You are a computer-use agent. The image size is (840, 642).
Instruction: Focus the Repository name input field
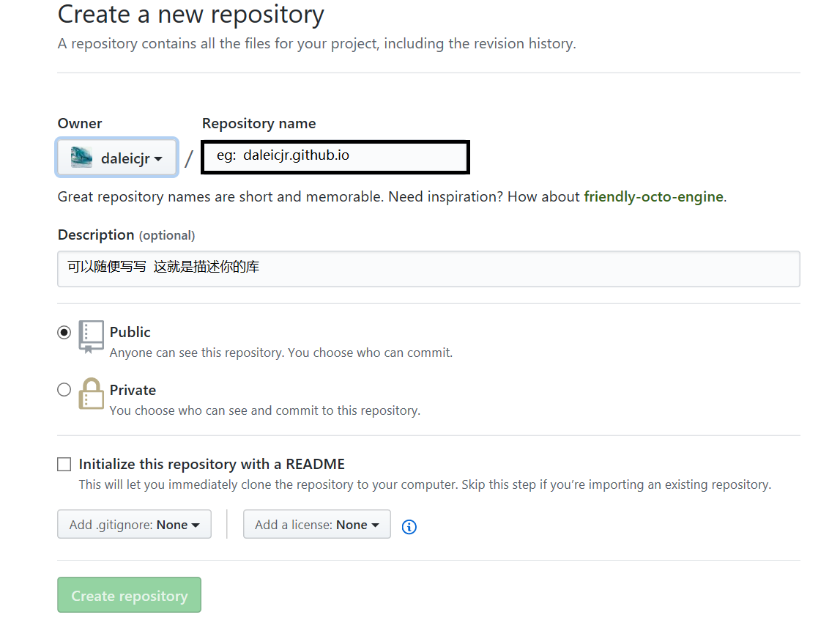(x=335, y=157)
